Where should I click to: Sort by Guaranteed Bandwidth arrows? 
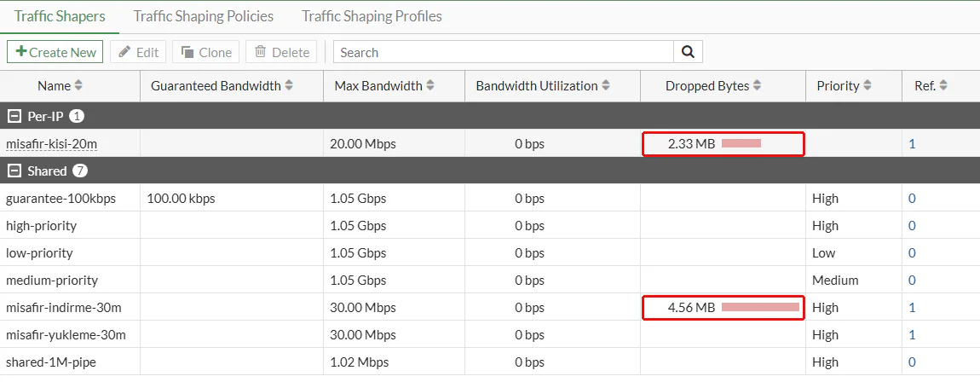pyautogui.click(x=289, y=85)
